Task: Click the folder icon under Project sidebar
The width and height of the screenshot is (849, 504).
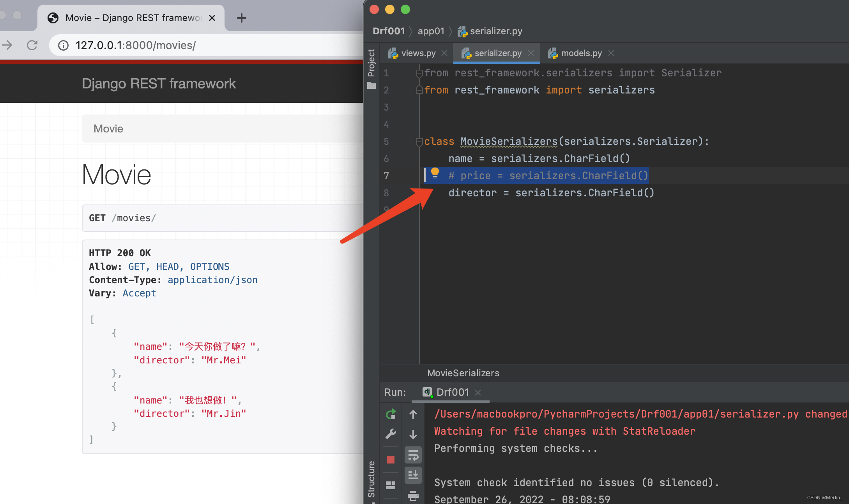Action: pyautogui.click(x=371, y=85)
